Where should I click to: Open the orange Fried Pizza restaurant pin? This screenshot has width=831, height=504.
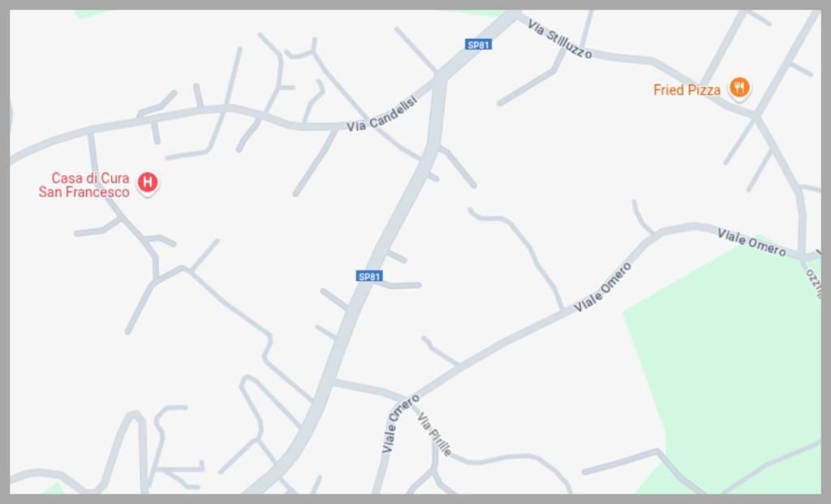[739, 87]
